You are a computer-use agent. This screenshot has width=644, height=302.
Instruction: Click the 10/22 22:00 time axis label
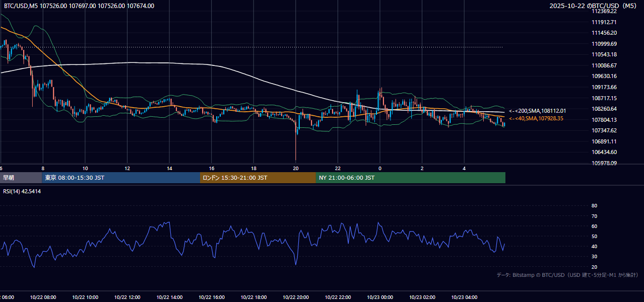(338, 297)
